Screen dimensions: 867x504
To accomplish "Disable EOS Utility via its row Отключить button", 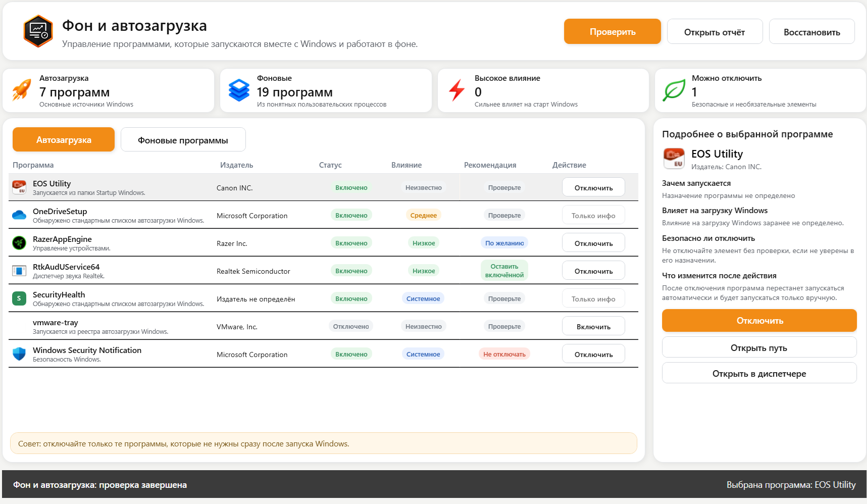I will tap(593, 187).
